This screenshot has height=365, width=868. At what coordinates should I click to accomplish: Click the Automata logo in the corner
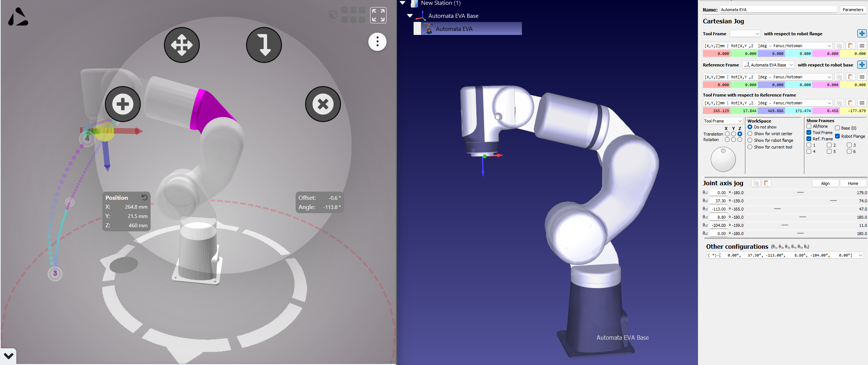point(18,17)
